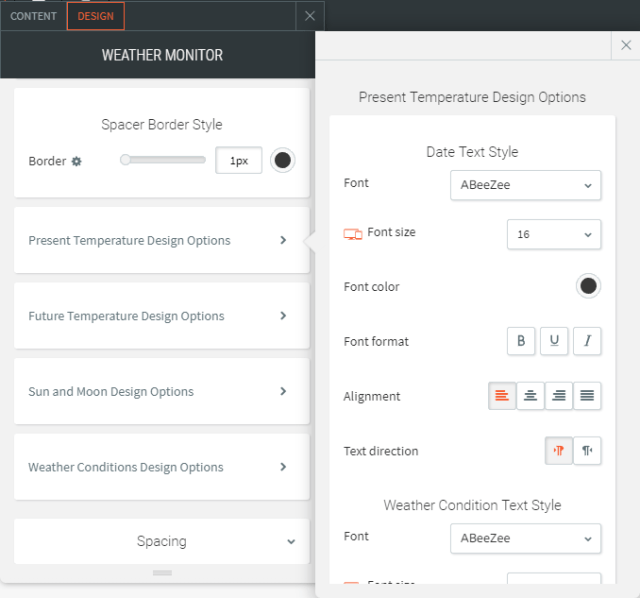Open Weather Condition Text Style Font dropdown
The width and height of the screenshot is (640, 598).
click(525, 538)
